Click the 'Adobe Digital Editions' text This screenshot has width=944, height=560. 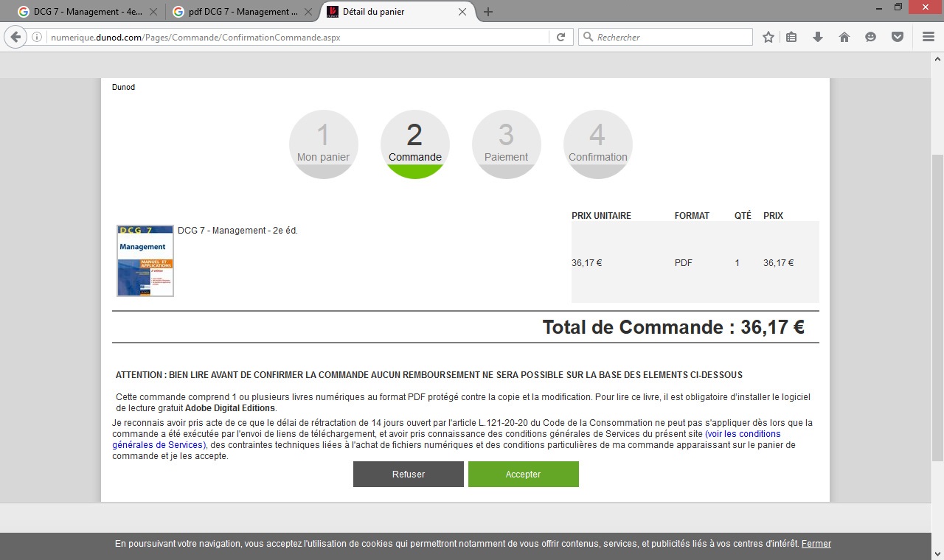click(230, 408)
